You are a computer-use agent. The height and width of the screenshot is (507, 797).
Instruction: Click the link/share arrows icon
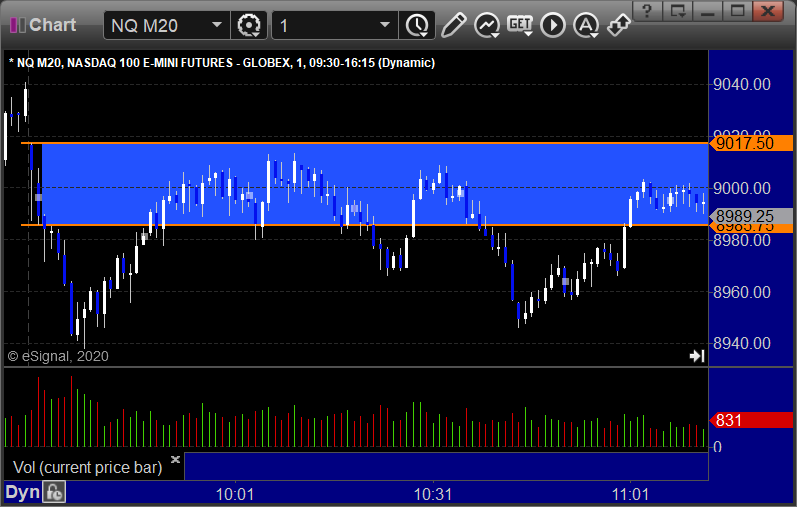click(619, 25)
